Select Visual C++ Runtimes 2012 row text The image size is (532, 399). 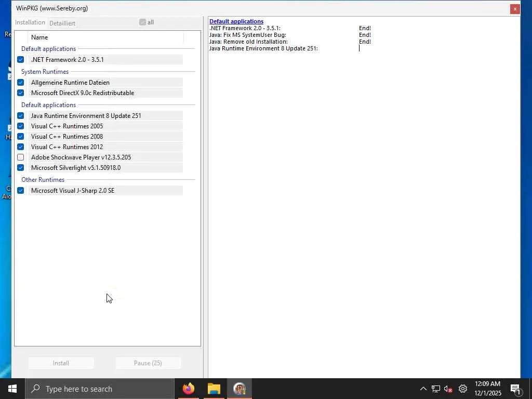point(67,147)
